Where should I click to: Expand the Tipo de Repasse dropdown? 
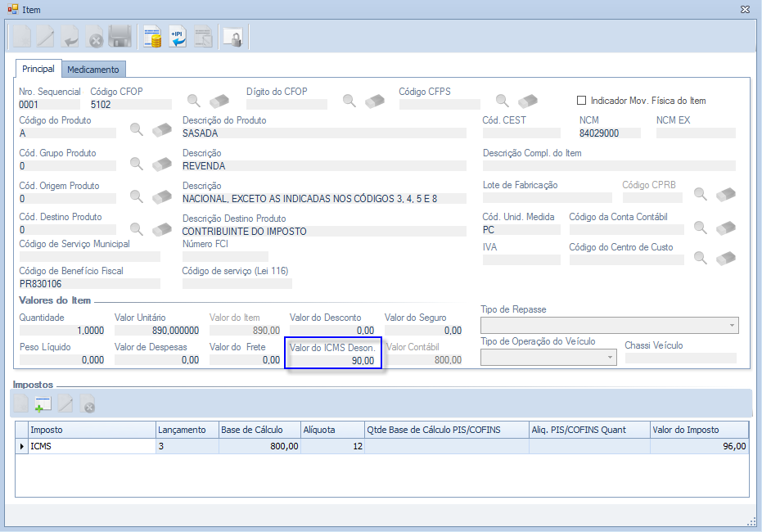click(731, 326)
